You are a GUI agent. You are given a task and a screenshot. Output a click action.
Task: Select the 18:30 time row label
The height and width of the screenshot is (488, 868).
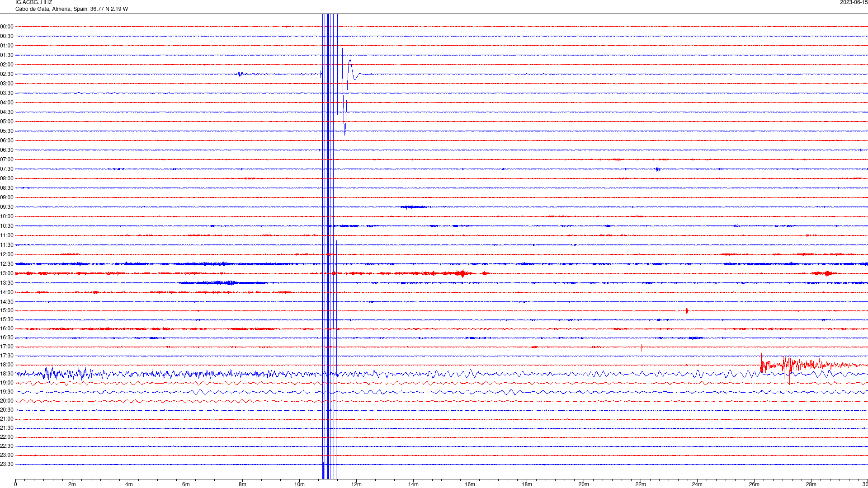[x=7, y=374]
